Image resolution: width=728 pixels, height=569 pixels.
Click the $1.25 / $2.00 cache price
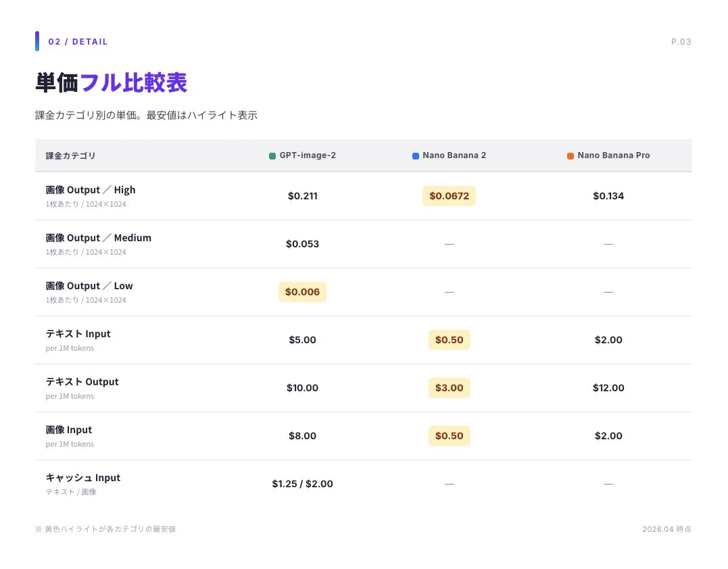click(x=302, y=484)
